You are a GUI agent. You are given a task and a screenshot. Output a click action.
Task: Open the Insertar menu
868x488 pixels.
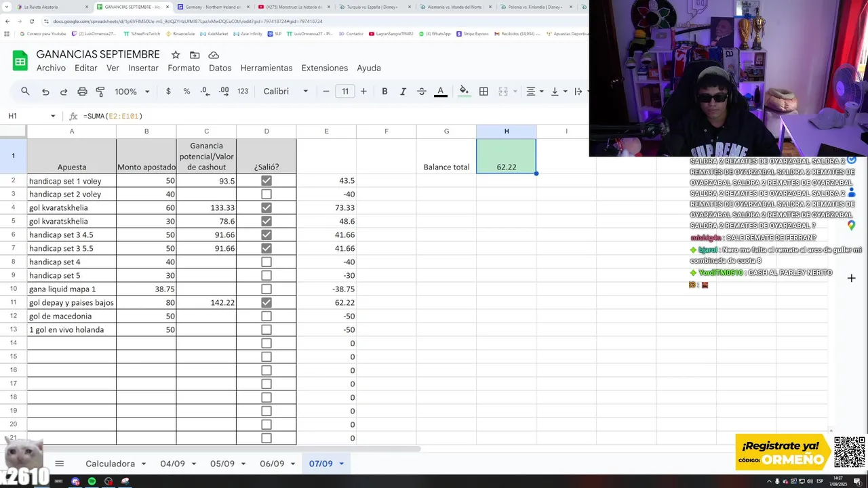[143, 68]
